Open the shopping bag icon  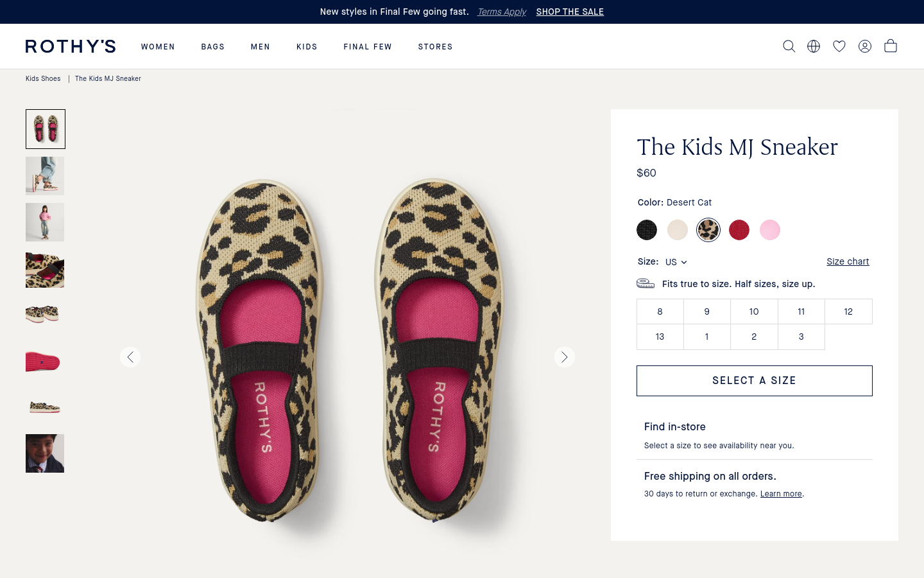point(891,46)
